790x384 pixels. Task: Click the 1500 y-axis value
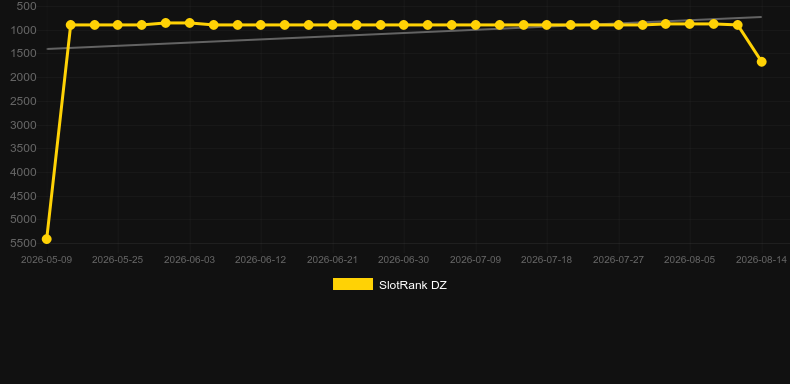pyautogui.click(x=24, y=53)
